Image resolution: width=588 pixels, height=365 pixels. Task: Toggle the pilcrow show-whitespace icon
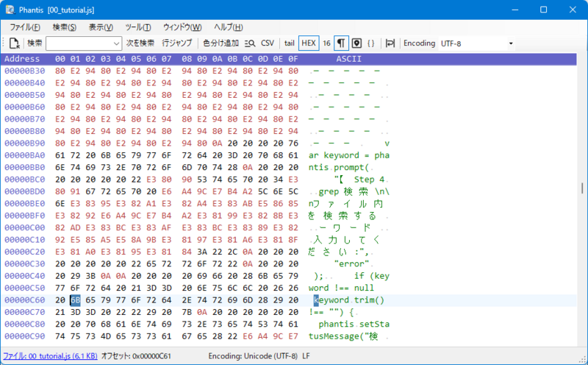coord(341,43)
